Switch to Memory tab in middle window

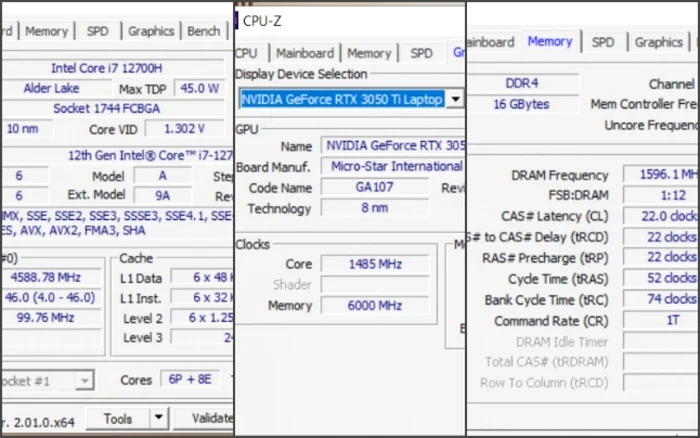click(369, 54)
